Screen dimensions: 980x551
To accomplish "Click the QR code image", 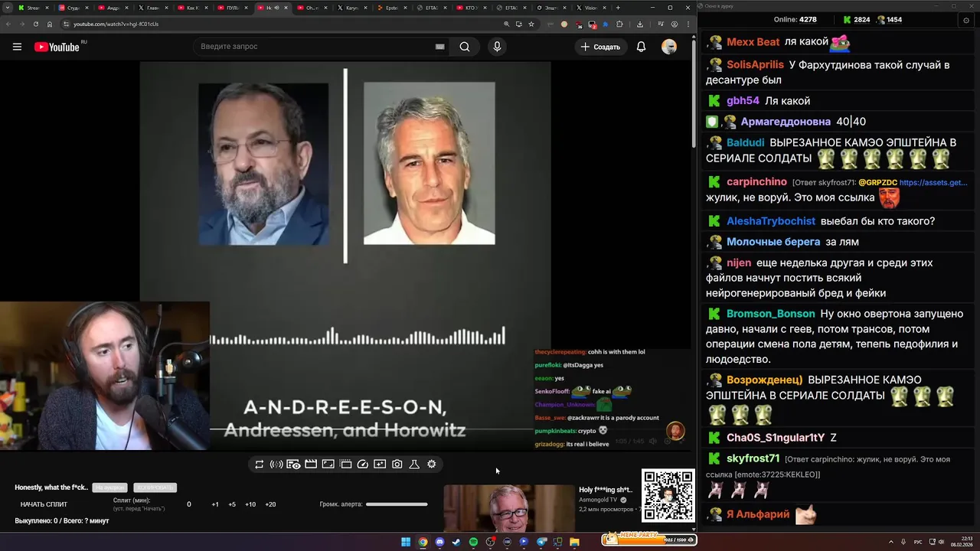I will point(668,496).
